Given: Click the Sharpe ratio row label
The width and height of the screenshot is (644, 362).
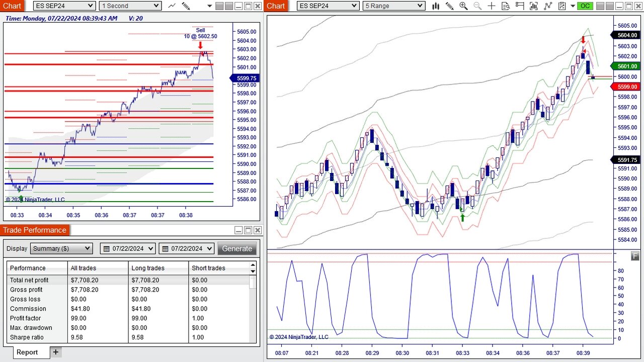Looking at the screenshot, I should pyautogui.click(x=27, y=337).
